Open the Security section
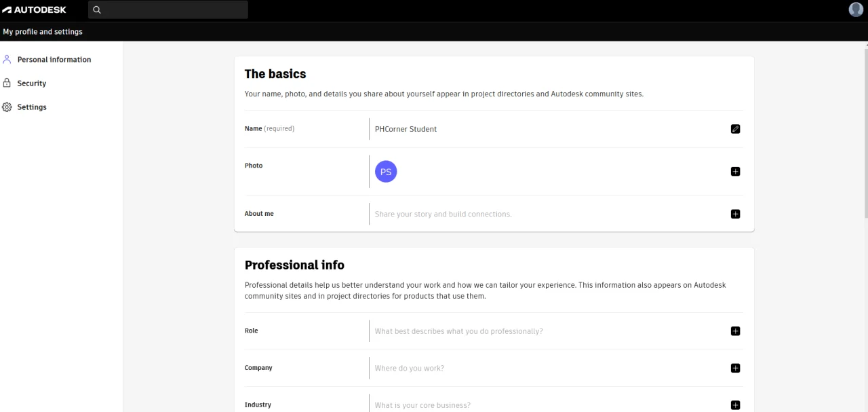The height and width of the screenshot is (412, 868). click(x=32, y=83)
